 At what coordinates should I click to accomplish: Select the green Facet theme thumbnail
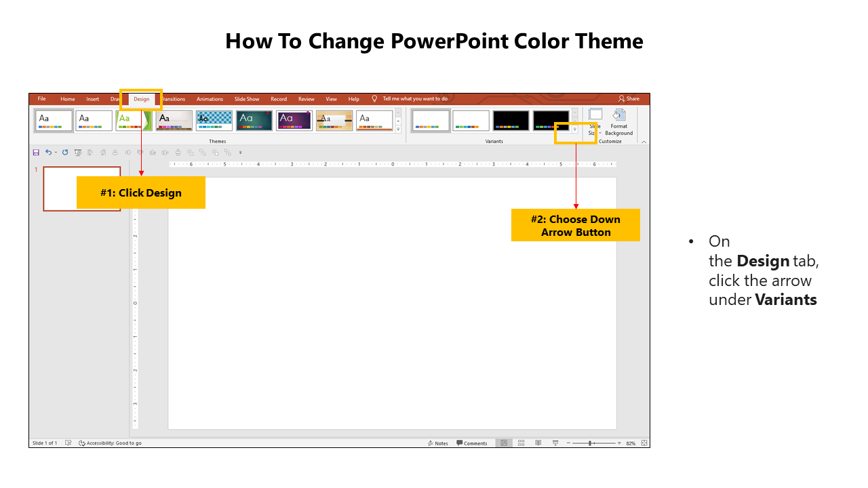point(134,121)
